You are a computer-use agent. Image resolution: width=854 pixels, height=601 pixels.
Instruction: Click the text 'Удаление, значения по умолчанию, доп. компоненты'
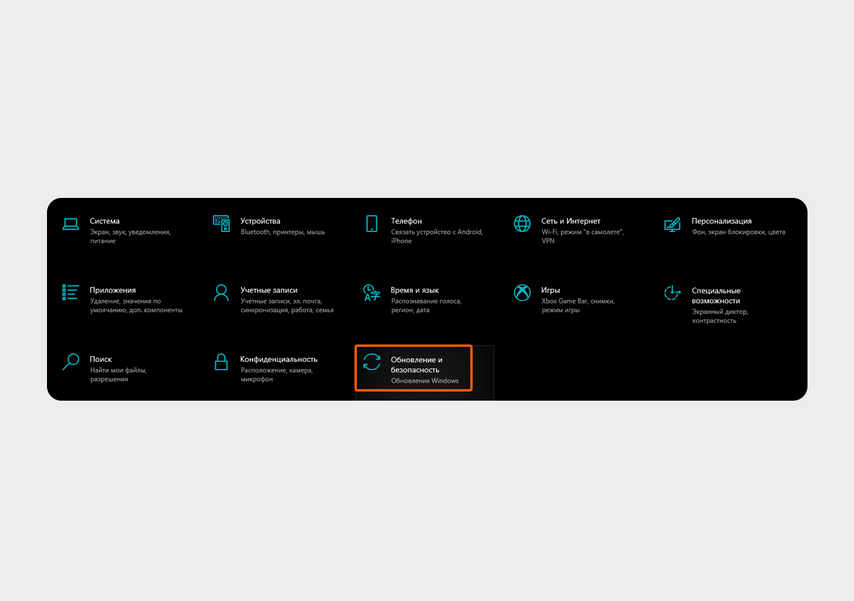tap(136, 306)
